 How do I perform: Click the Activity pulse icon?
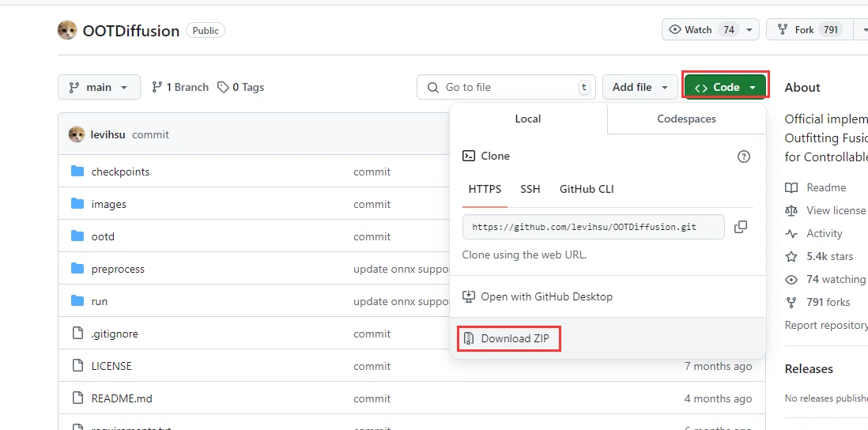pos(791,233)
